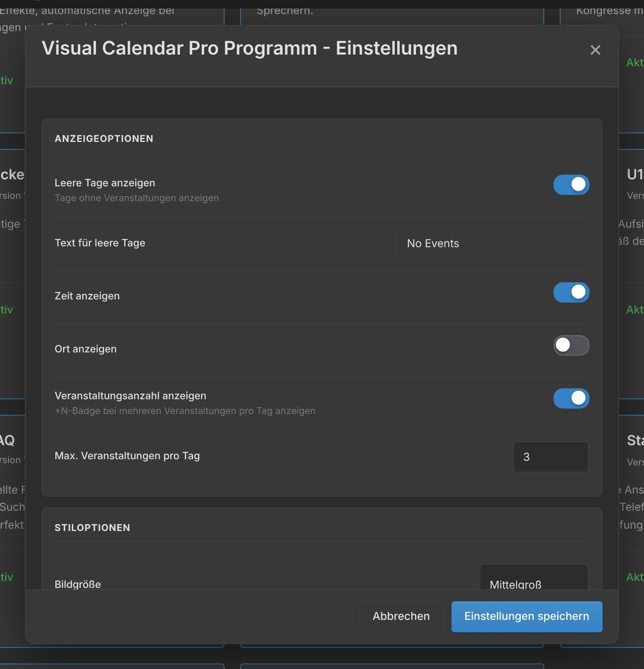Toggle off Leere Tage anzeigen switch
This screenshot has width=644, height=669.
[x=571, y=185]
